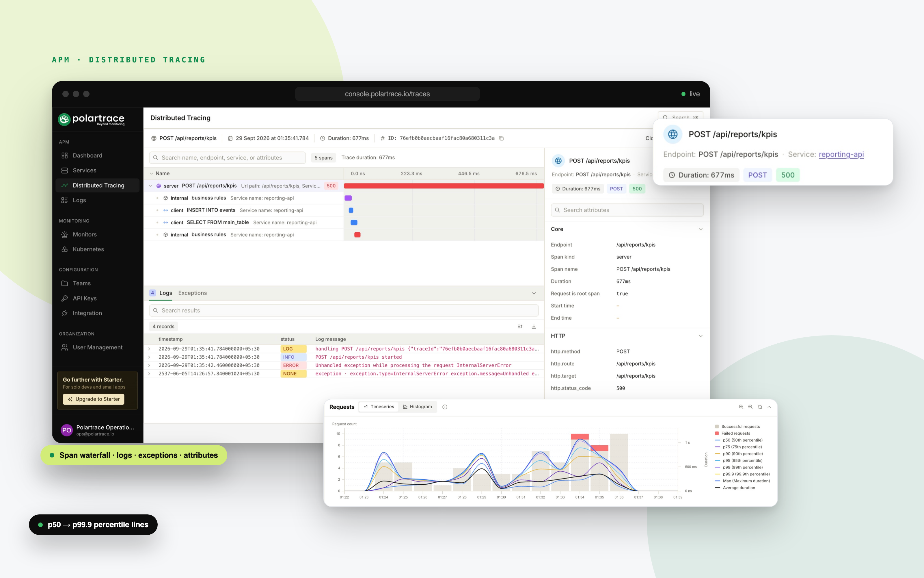Collapse the Core attributes section
The image size is (924, 578).
point(701,229)
